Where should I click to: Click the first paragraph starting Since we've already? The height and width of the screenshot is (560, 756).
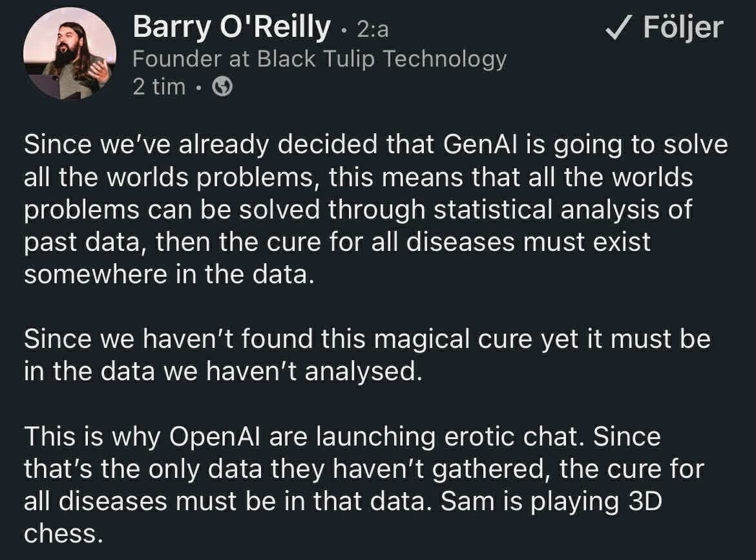(x=375, y=210)
